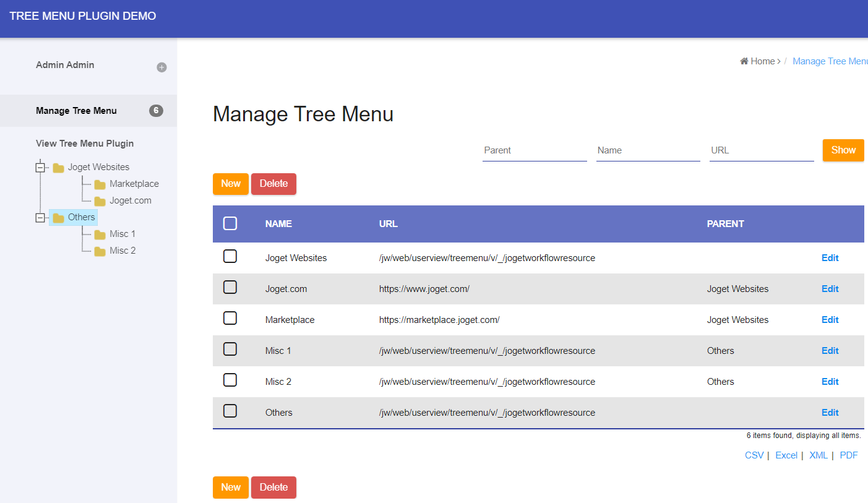Click the Show filter button
This screenshot has height=503, width=868.
843,150
